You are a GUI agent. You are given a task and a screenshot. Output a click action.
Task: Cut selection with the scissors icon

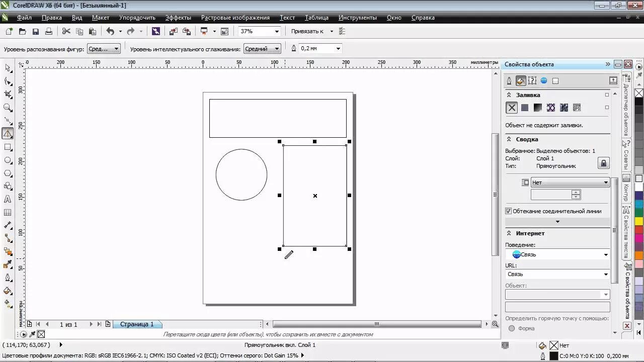(66, 31)
